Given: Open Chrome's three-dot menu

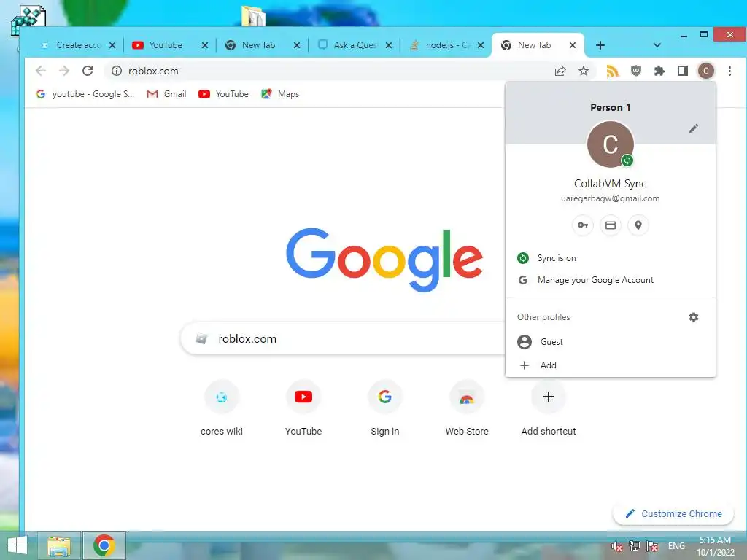Looking at the screenshot, I should pyautogui.click(x=729, y=71).
